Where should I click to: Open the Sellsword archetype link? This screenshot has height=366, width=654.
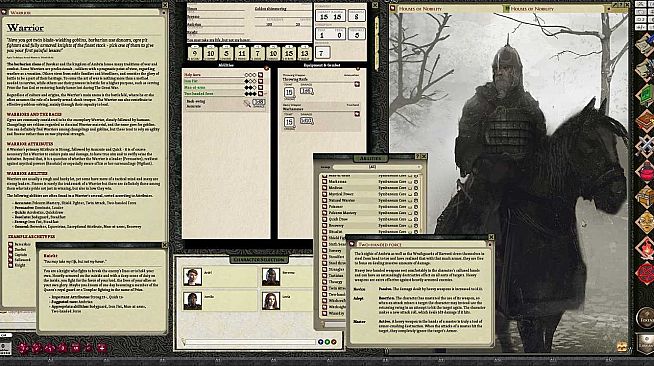[x=11, y=260]
